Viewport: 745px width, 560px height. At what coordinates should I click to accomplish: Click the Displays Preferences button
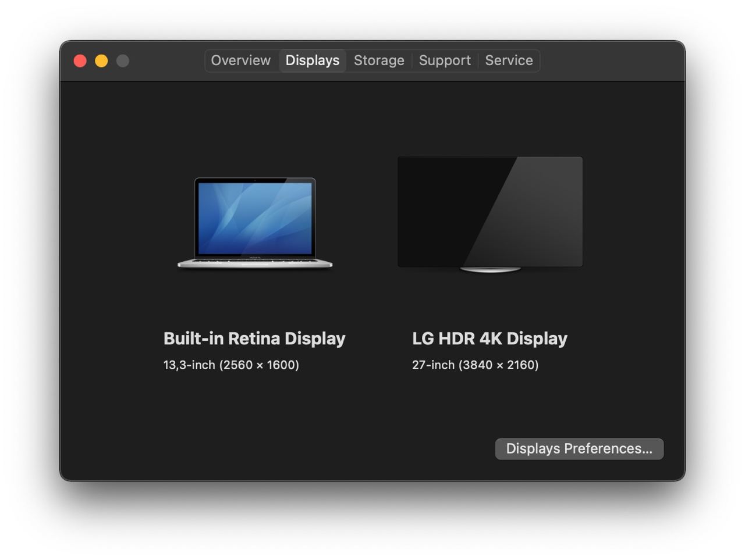click(579, 449)
